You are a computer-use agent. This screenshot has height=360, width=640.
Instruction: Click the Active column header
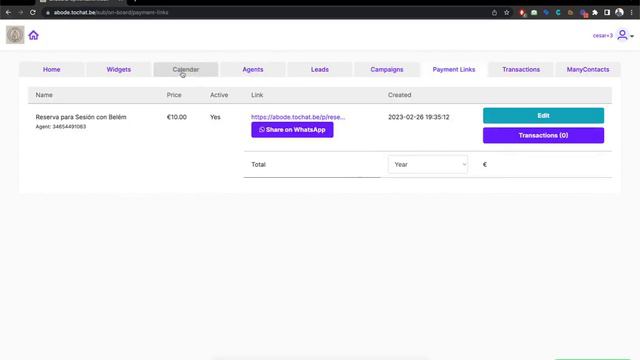[x=219, y=95]
